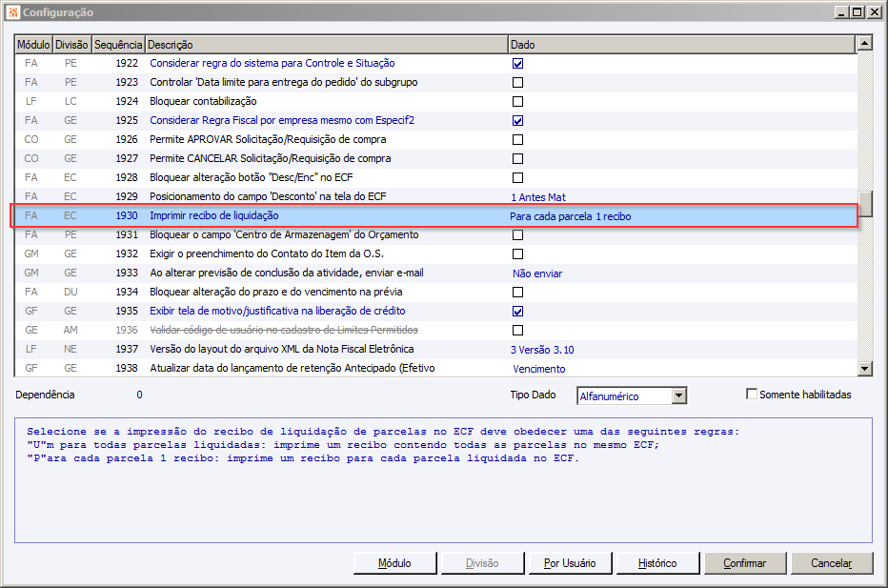The image size is (888, 588).
Task: Click the Divisão button
Action: point(482,563)
